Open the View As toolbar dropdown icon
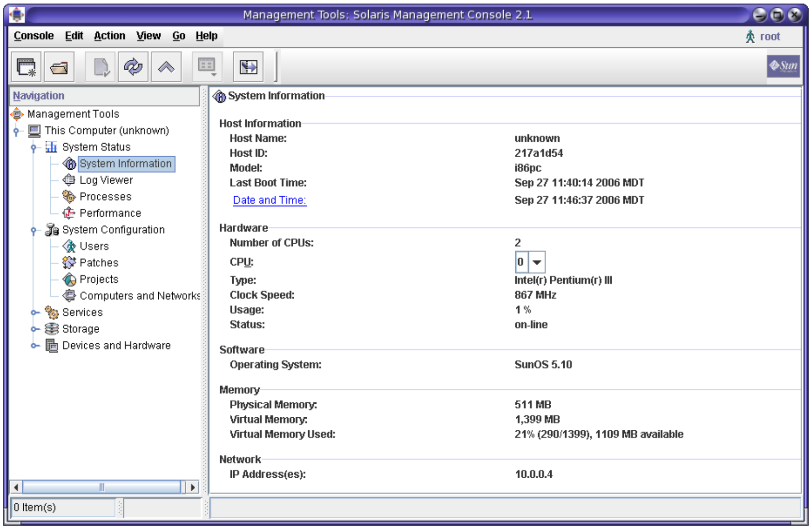The width and height of the screenshot is (812, 528). (207, 67)
